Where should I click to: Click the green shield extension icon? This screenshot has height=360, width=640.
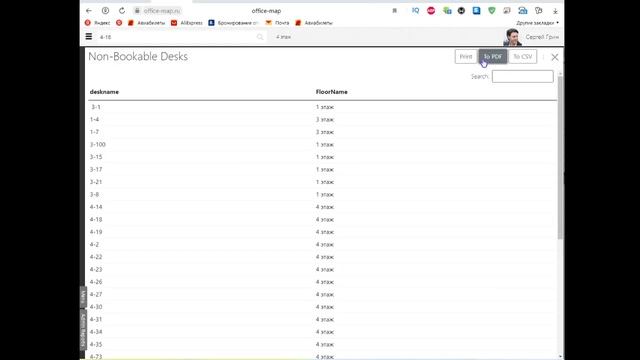click(492, 11)
